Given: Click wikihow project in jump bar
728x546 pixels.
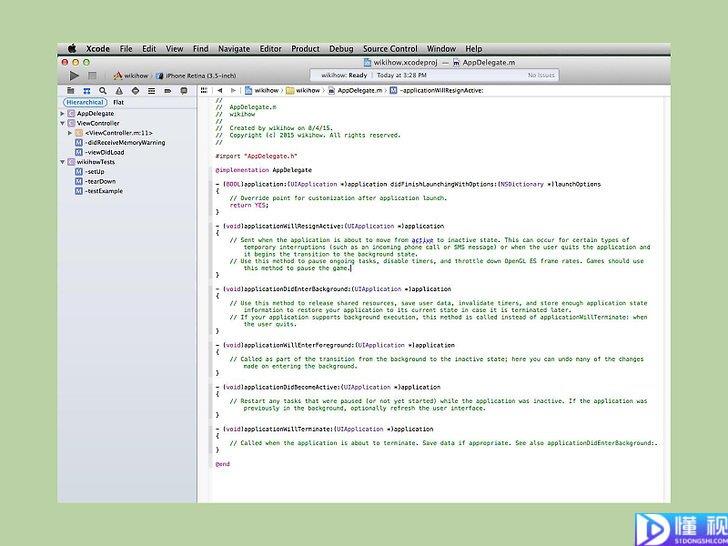Looking at the screenshot, I should pos(262,91).
